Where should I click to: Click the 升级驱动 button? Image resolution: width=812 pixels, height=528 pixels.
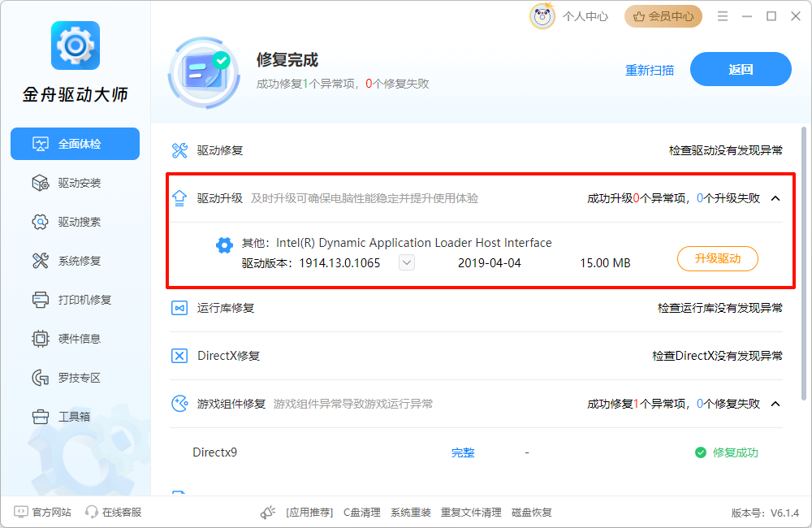717,259
